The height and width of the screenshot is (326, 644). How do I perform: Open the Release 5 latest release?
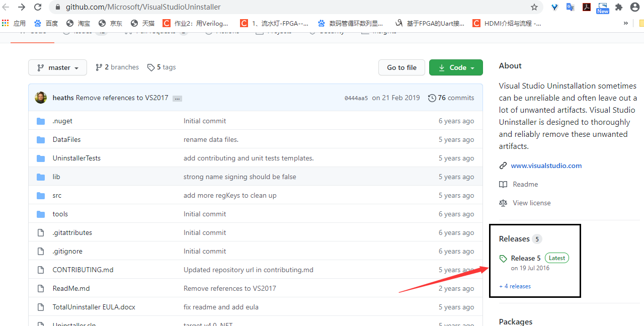[525, 258]
